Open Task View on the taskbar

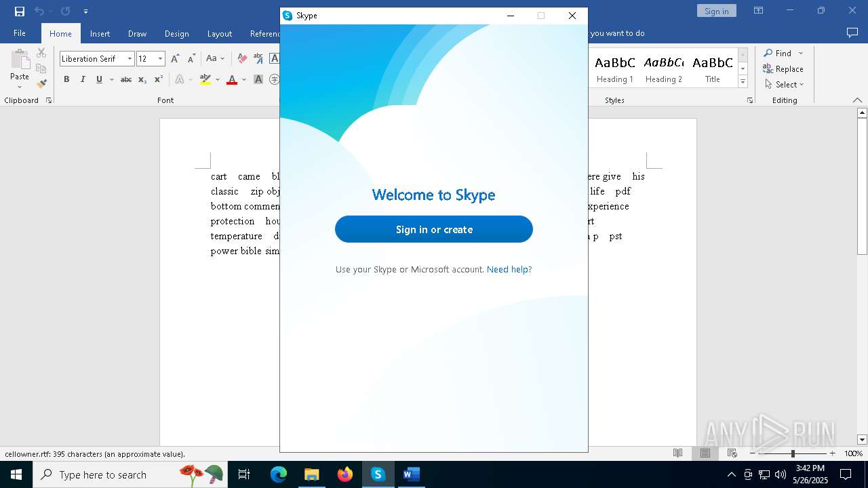[x=244, y=474]
